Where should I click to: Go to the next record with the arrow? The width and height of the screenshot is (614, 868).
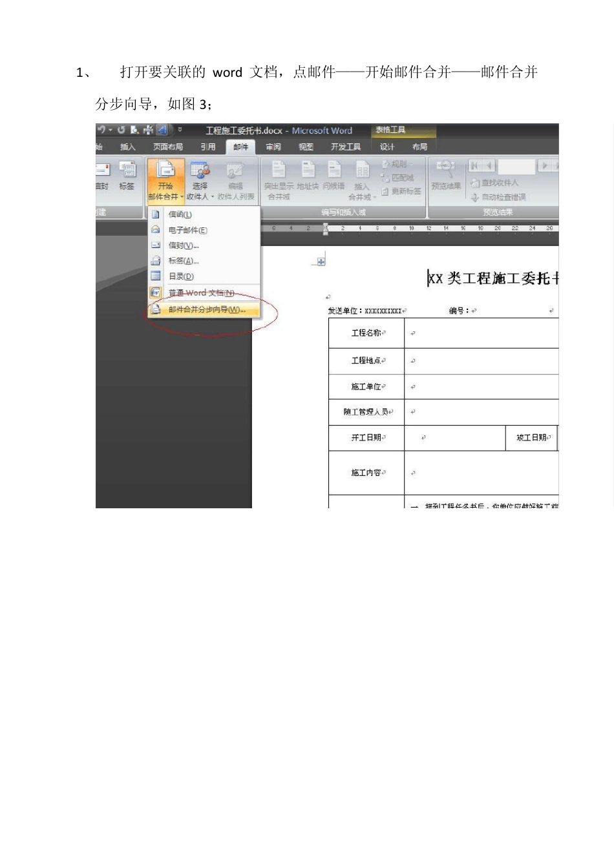545,166
